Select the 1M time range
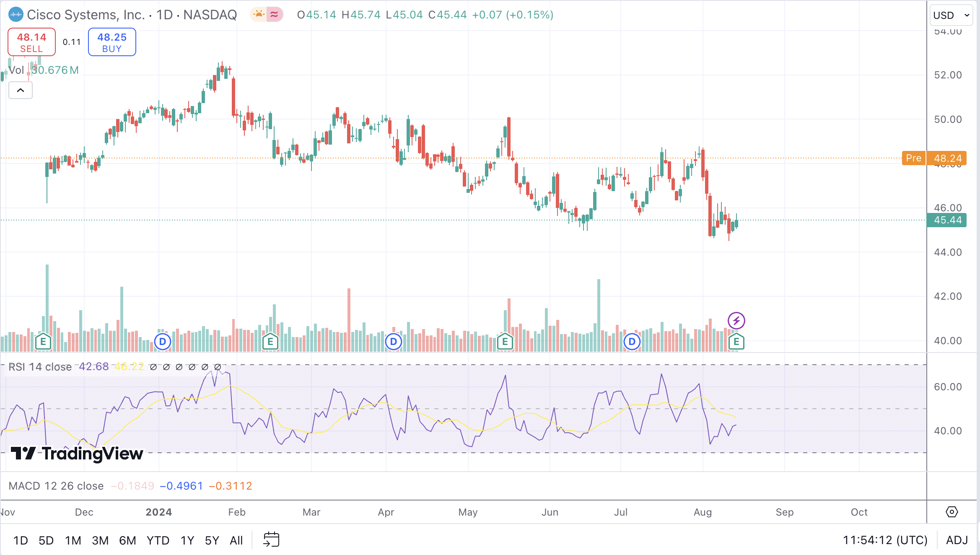Image resolution: width=980 pixels, height=555 pixels. (73, 540)
